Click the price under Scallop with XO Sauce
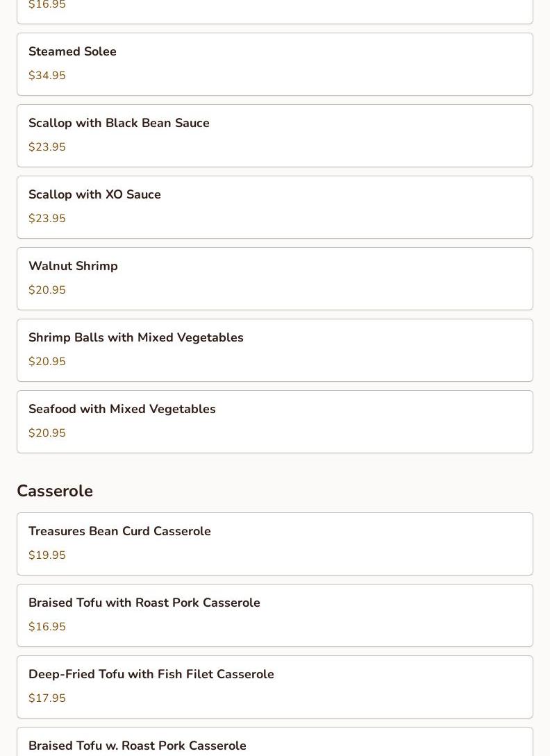This screenshot has width=550, height=756. pyautogui.click(x=47, y=219)
